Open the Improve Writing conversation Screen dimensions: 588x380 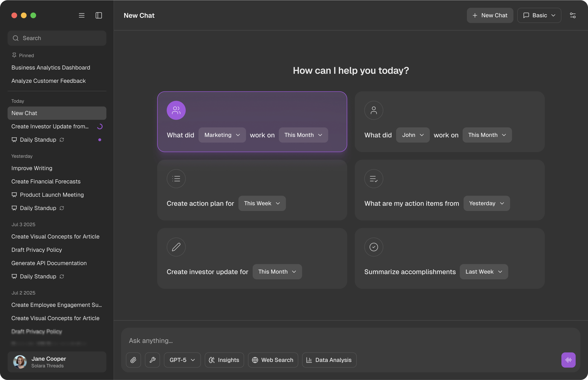click(32, 168)
